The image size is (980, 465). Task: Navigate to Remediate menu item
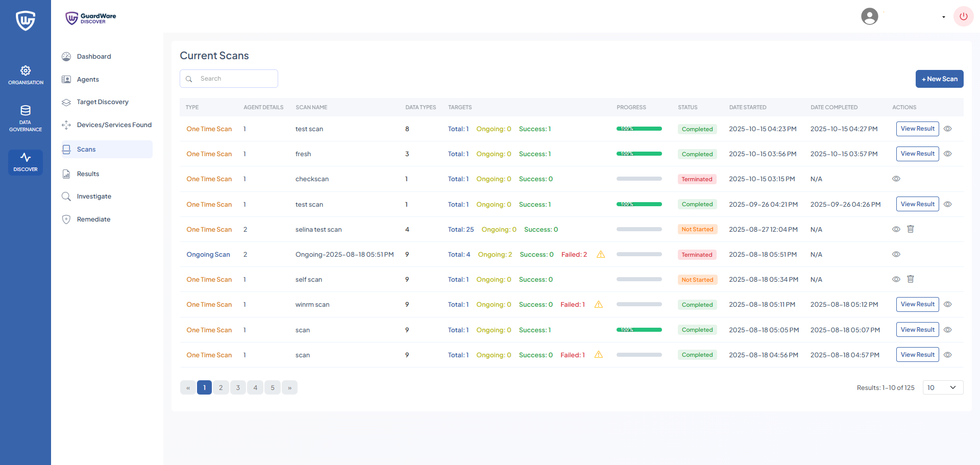click(x=93, y=219)
